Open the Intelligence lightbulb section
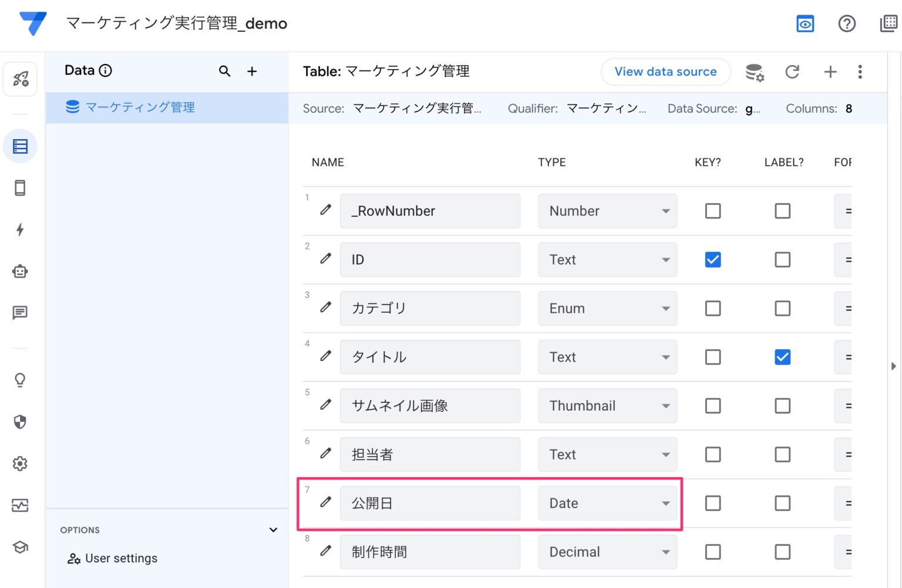The image size is (902, 588). point(20,380)
